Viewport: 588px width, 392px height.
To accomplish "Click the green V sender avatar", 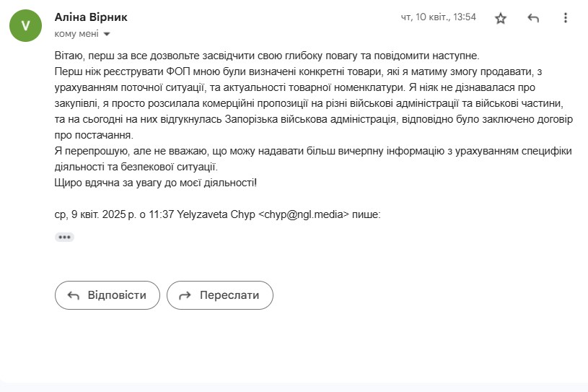I will coord(25,25).
